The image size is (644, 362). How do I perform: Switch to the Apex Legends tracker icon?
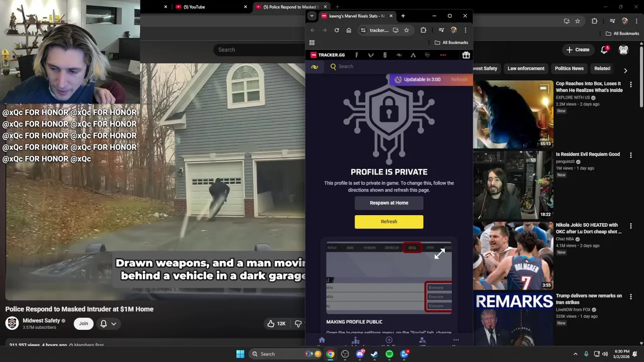tap(413, 55)
